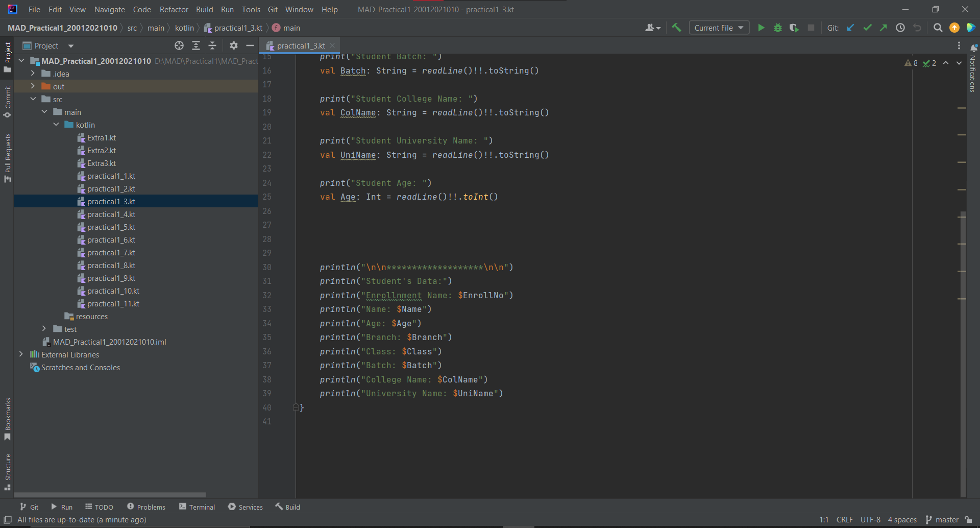Toggle the Structure sidebar tab
Viewport: 980px width, 528px height.
coord(8,472)
